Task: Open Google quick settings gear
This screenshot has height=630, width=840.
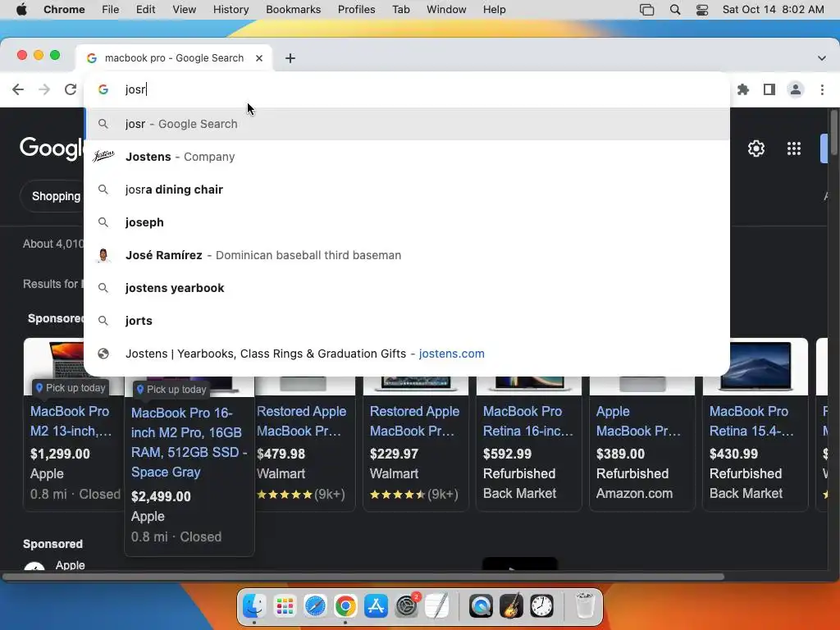Action: pyautogui.click(x=756, y=148)
